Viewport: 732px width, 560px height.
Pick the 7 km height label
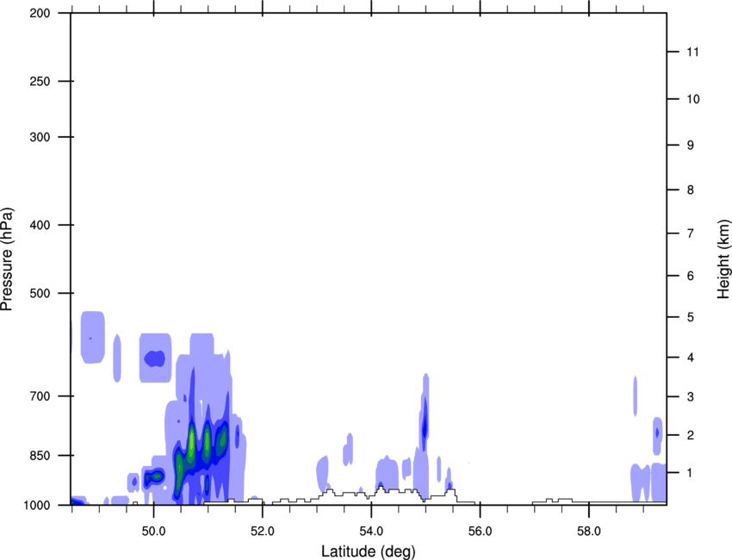[690, 233]
